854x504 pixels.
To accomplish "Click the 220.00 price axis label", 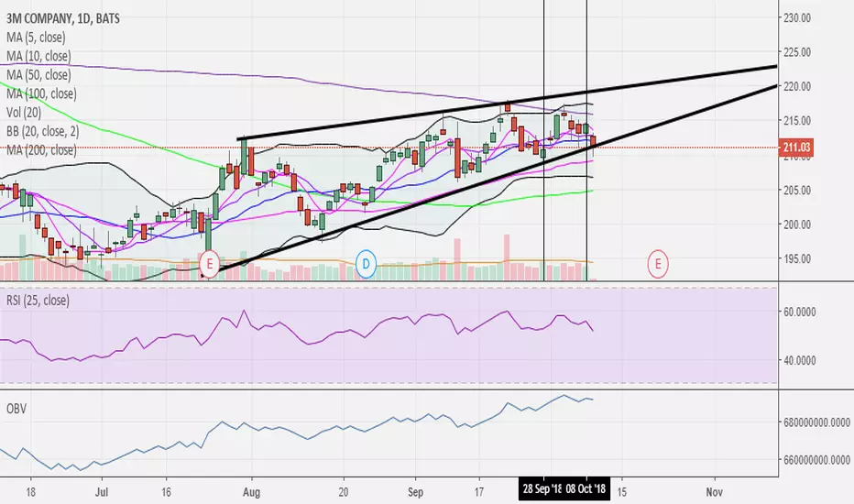I will coord(797,87).
